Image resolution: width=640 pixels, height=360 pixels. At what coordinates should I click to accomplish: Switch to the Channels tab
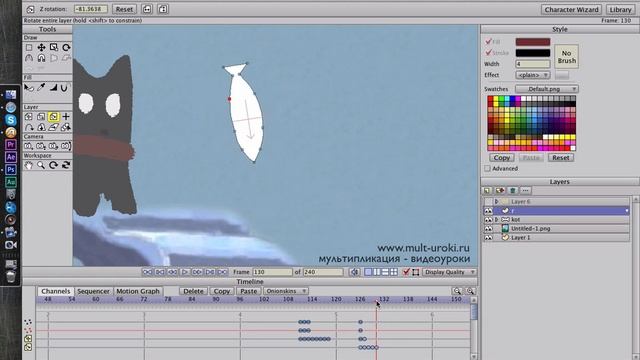tap(56, 291)
